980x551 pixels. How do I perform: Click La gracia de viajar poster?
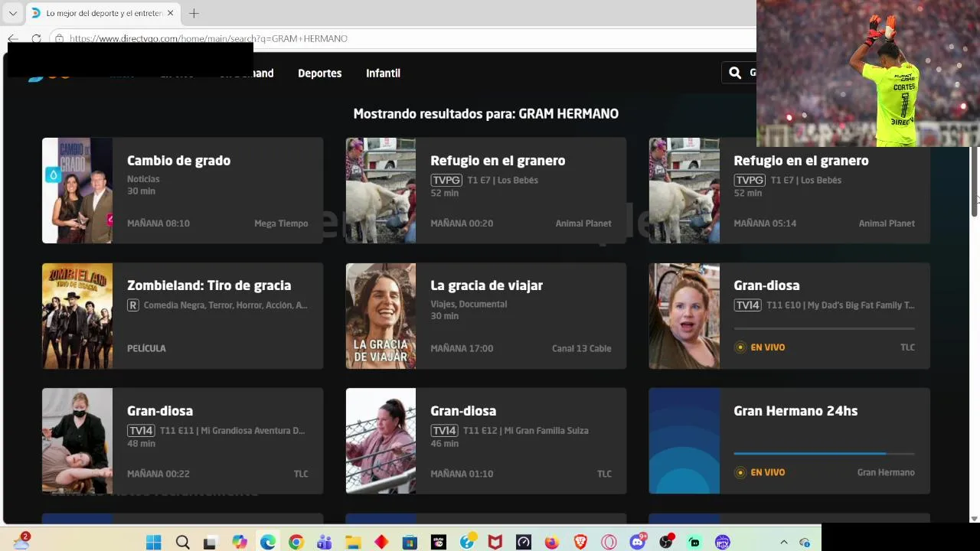pyautogui.click(x=381, y=316)
